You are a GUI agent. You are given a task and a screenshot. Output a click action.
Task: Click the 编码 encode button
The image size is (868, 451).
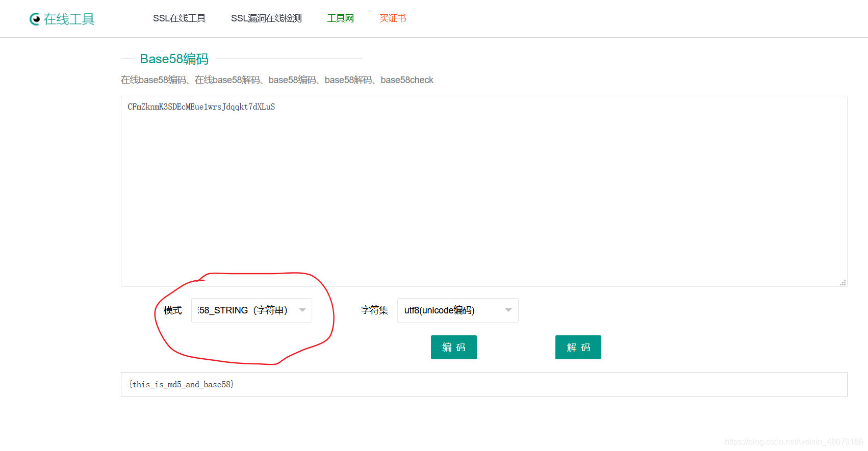pos(454,347)
